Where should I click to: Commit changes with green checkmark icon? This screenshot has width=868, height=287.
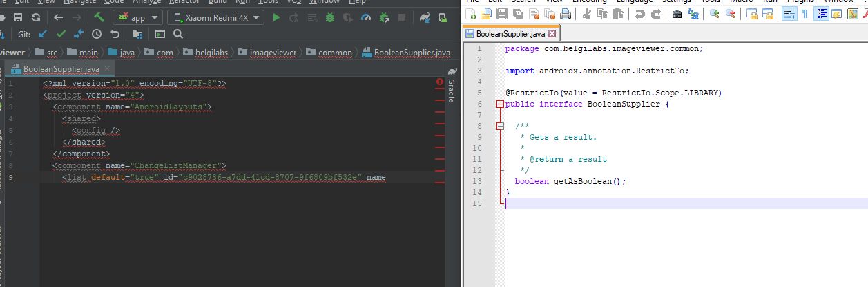tap(61, 34)
